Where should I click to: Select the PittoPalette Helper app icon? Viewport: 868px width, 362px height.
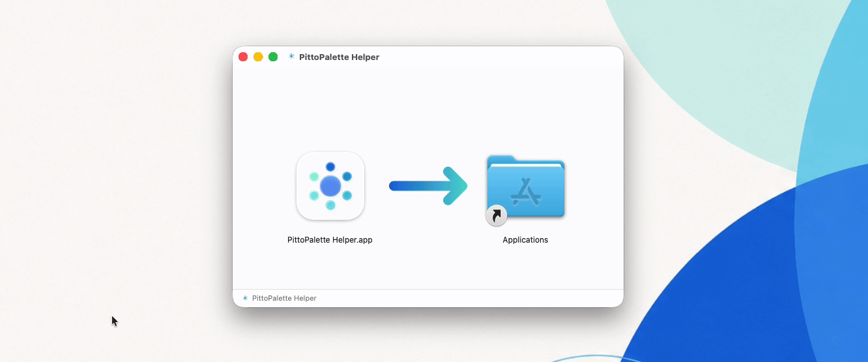(330, 186)
